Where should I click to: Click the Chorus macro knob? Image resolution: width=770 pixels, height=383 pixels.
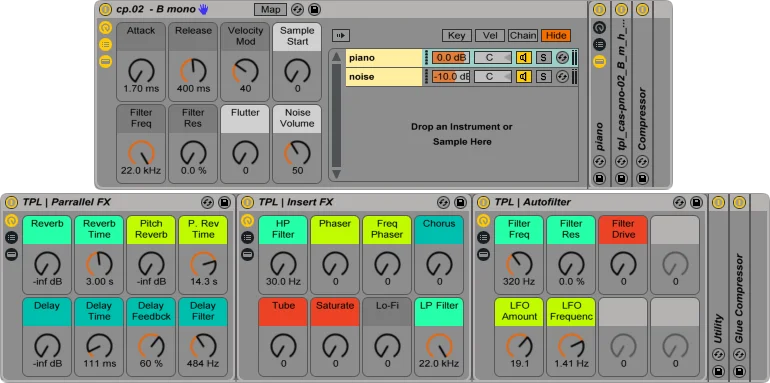pos(439,264)
